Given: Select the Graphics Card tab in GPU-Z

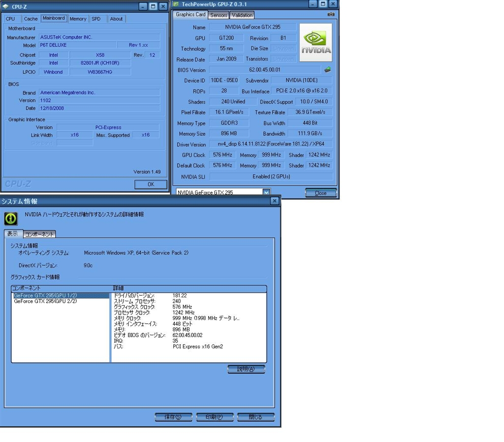Looking at the screenshot, I should 190,14.
